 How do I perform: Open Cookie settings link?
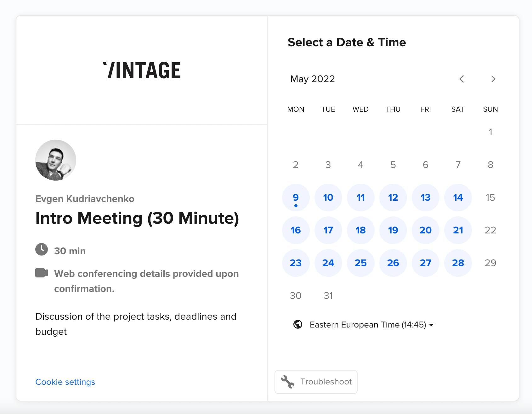(65, 382)
